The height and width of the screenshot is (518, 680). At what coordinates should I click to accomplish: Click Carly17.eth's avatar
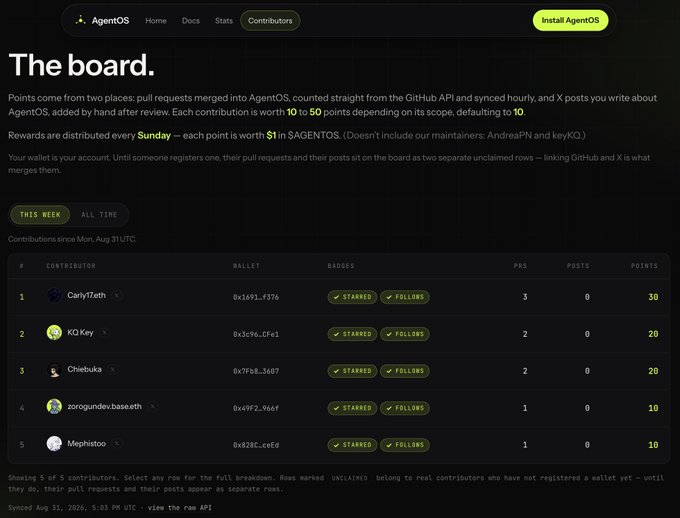(54, 295)
